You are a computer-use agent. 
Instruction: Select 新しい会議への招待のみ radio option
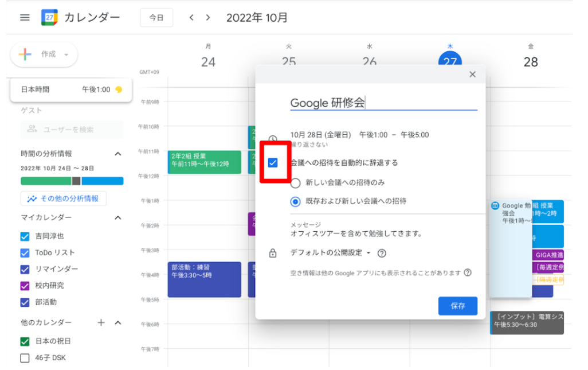tap(296, 183)
